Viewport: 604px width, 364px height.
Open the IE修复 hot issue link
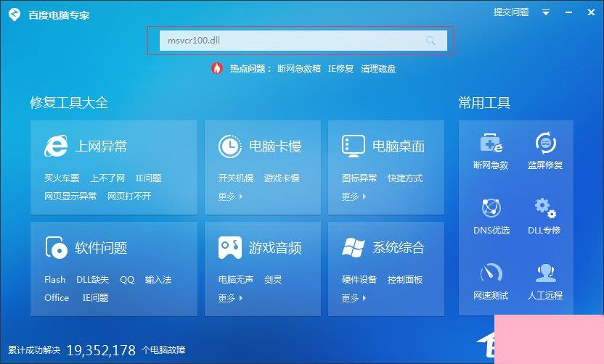click(340, 69)
